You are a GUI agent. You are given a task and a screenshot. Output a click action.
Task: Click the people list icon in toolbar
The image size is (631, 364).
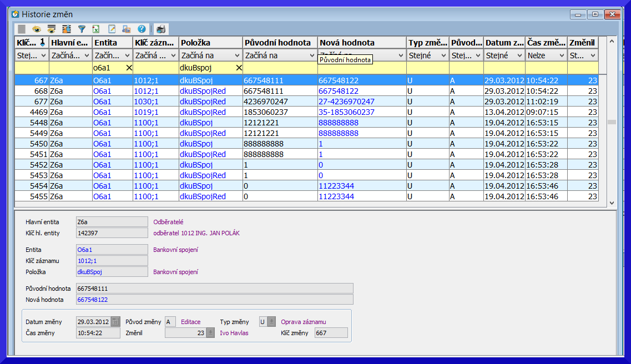pyautogui.click(x=67, y=29)
